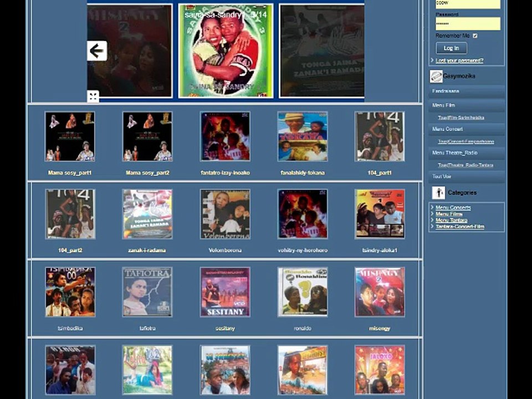Focus the Password input field
This screenshot has height=399, width=532.
pyautogui.click(x=468, y=24)
